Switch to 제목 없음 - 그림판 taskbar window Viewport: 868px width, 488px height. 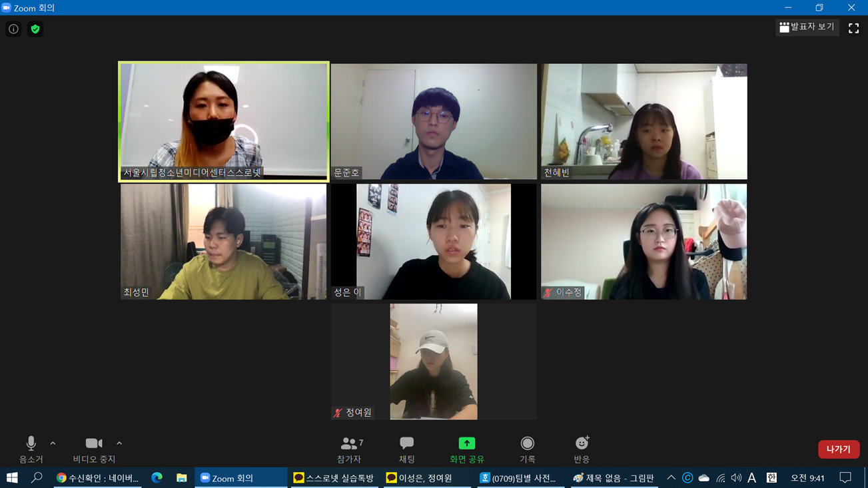coord(614,478)
